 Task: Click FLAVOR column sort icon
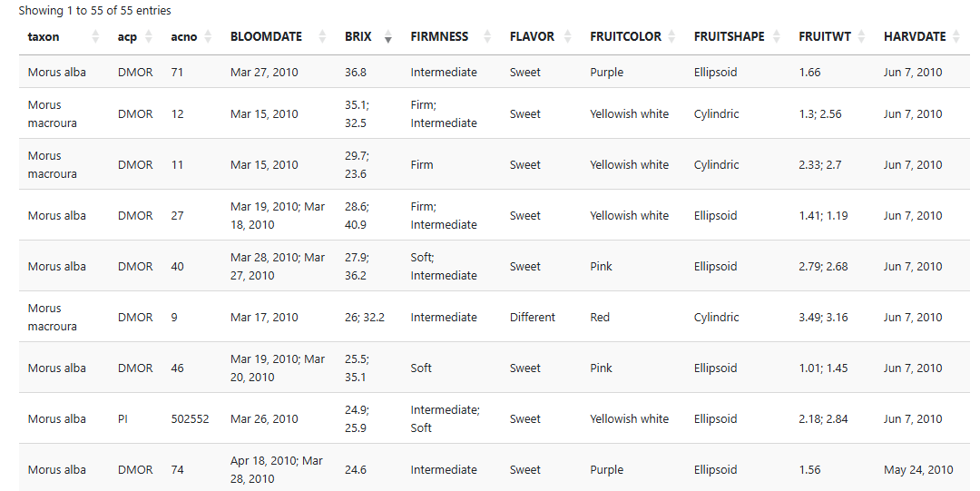point(567,37)
